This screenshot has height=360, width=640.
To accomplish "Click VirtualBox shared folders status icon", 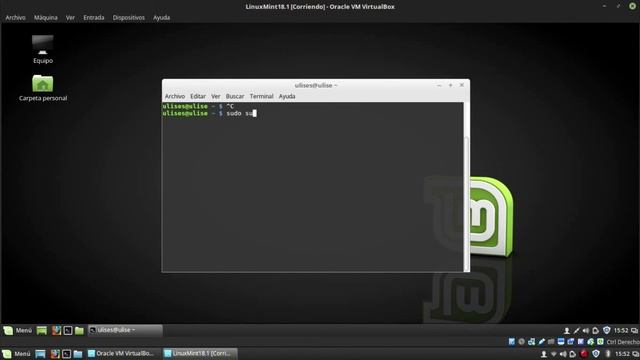I will click(x=551, y=341).
